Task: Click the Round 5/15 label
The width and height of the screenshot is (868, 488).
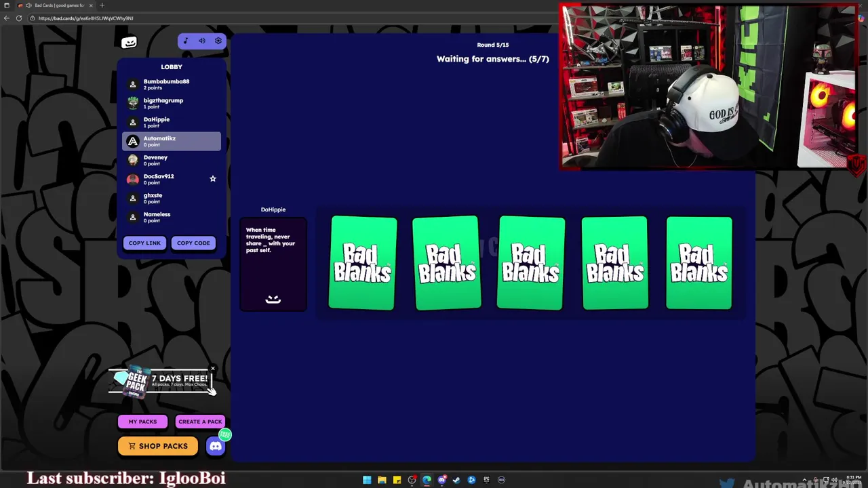Action: (x=493, y=45)
